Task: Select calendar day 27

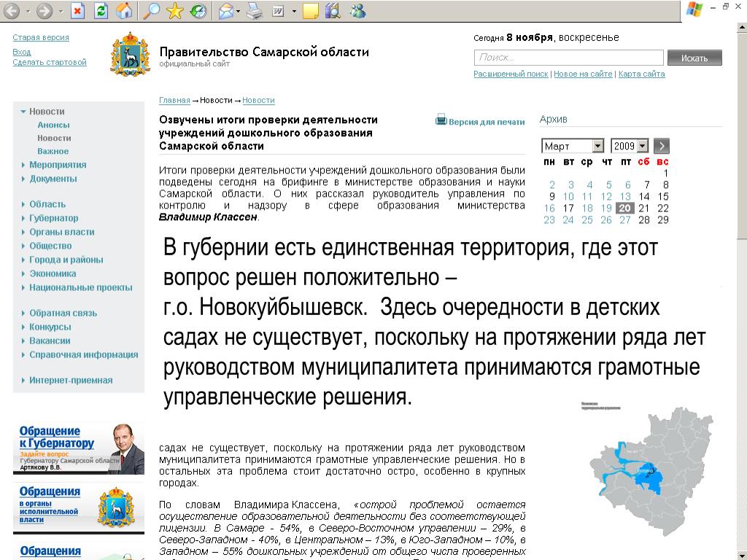Action: click(x=625, y=219)
